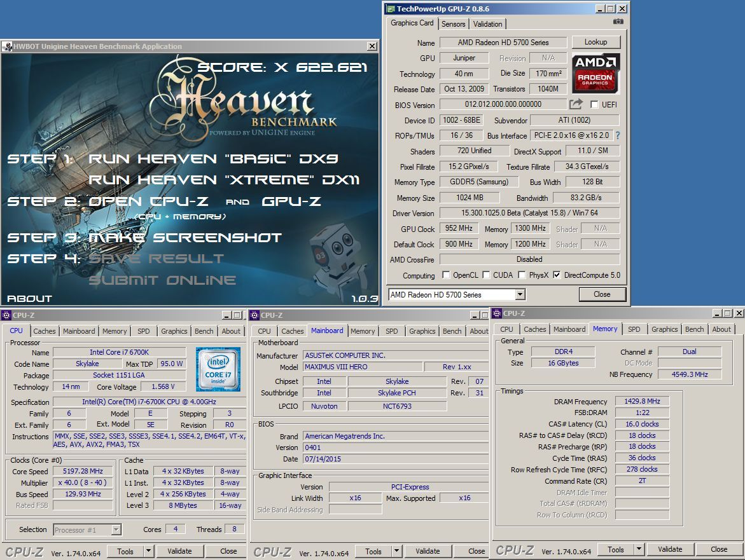745x560 pixels.
Task: Click the BIOS share/export arrow icon
Action: [576, 104]
